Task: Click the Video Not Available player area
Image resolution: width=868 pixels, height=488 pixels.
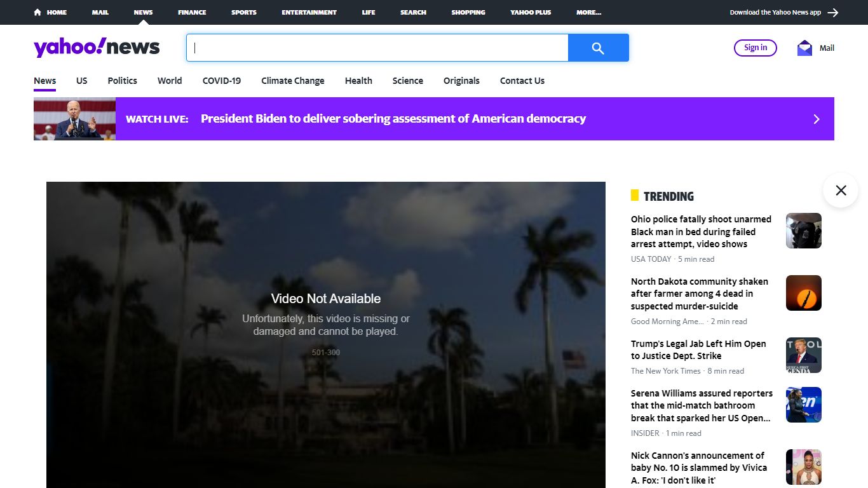Action: (x=326, y=335)
